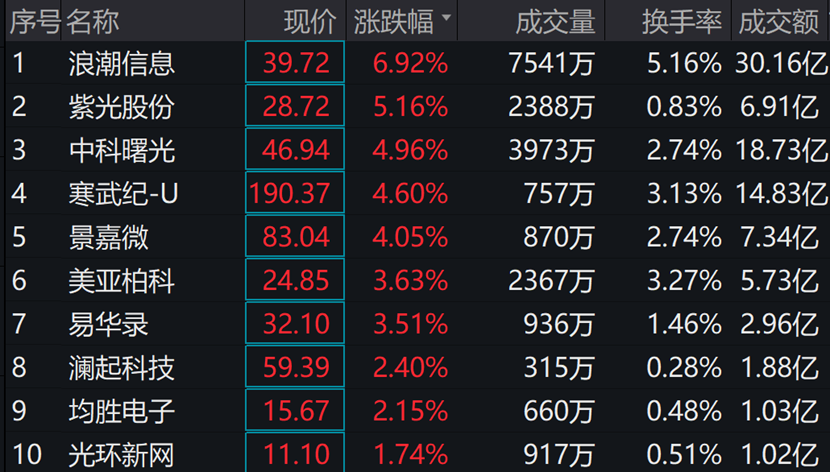Click turnover amount 30.16亿
The width and height of the screenshot is (830, 472).
tap(781, 63)
